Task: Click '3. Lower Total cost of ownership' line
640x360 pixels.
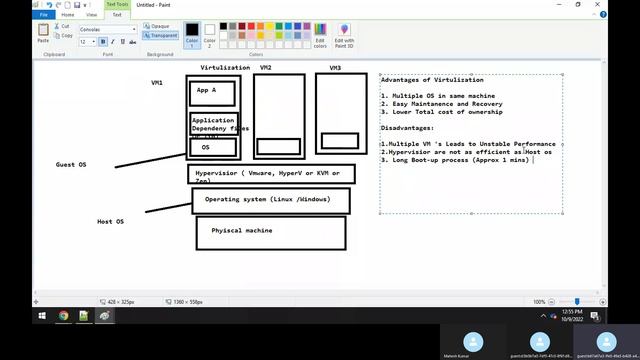Action: pyautogui.click(x=442, y=112)
